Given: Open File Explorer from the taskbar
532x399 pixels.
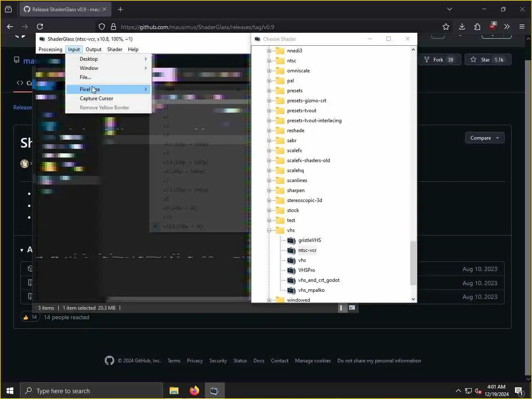Looking at the screenshot, I should [x=174, y=391].
